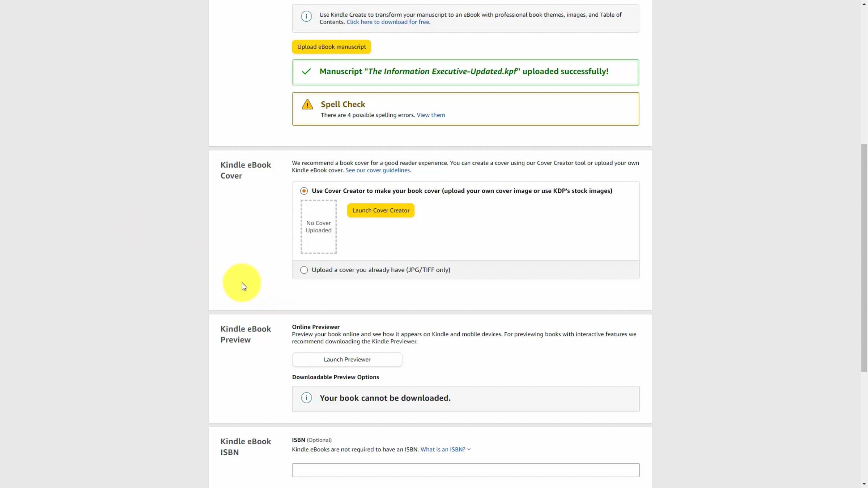This screenshot has width=868, height=488.
Task: Expand the What is an ISBN? chevron
Action: (x=469, y=449)
